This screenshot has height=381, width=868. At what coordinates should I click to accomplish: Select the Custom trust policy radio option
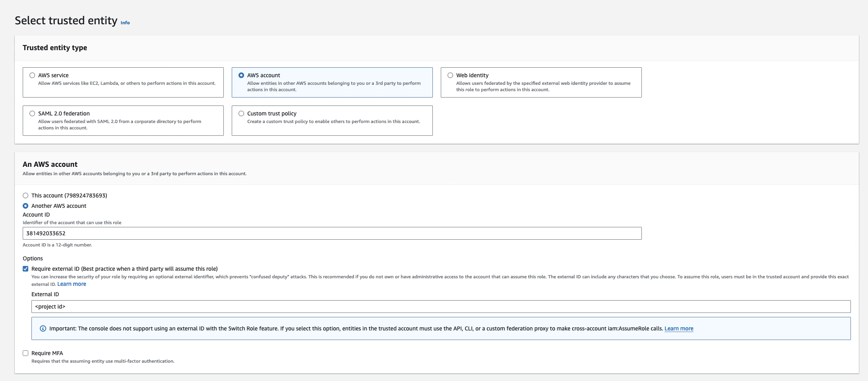[x=241, y=113]
